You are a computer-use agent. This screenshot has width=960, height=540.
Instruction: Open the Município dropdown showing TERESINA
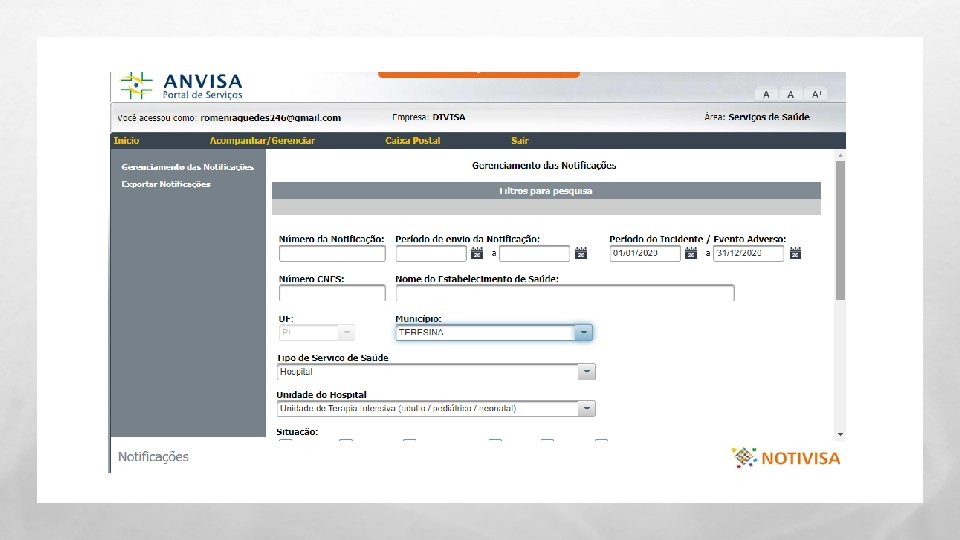493,332
